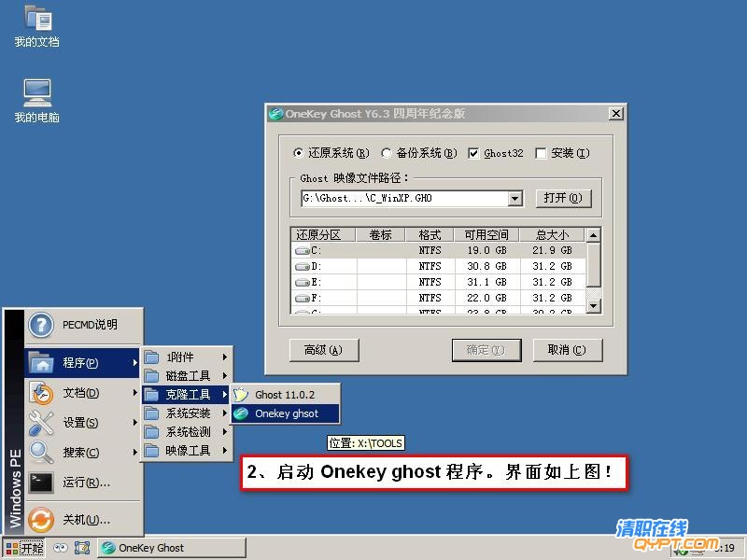This screenshot has height=560, width=747.
Task: Expand the 系统安装 submenu
Action: pos(224,413)
